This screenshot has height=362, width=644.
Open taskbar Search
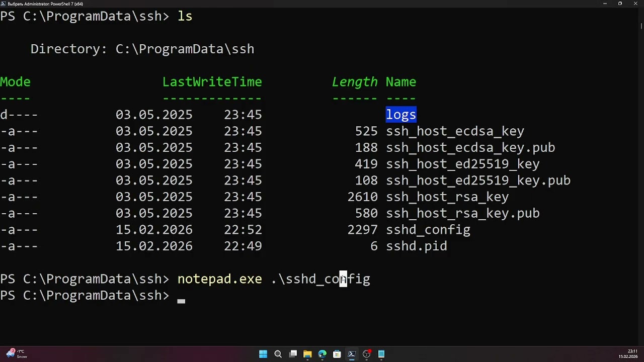(278, 354)
